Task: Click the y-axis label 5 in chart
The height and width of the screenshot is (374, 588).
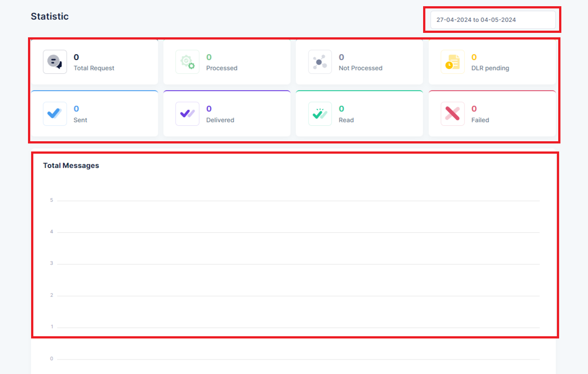Action: click(52, 200)
